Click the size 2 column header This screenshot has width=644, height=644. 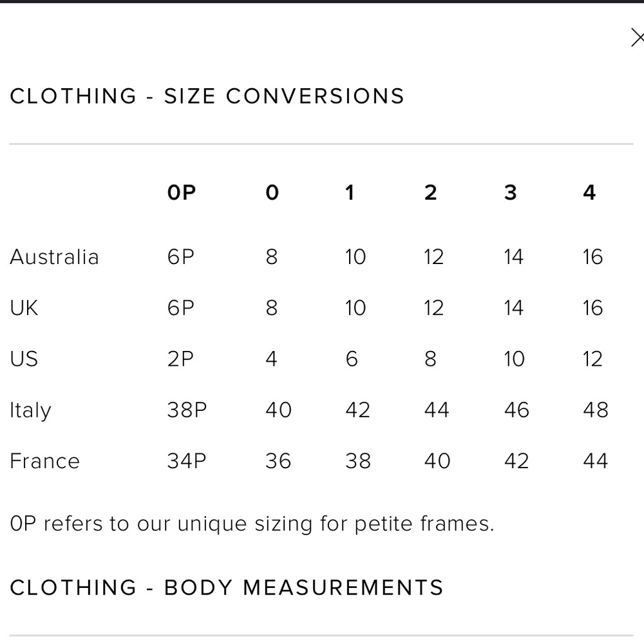pos(430,193)
